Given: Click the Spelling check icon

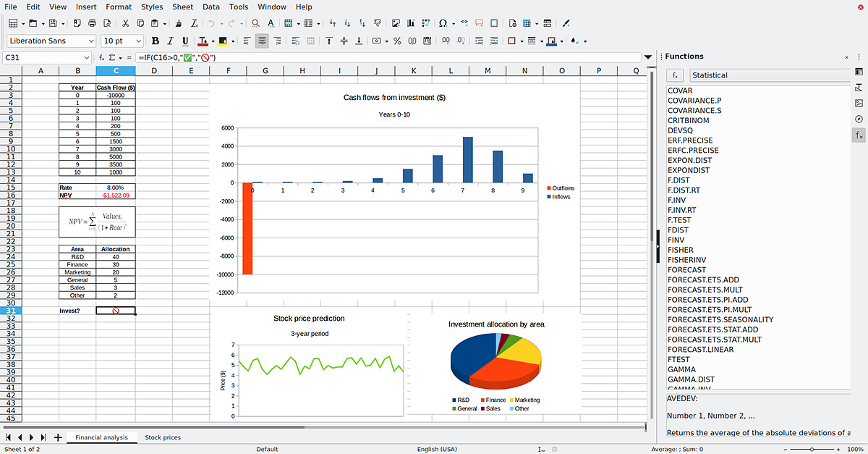Looking at the screenshot, I should [271, 23].
